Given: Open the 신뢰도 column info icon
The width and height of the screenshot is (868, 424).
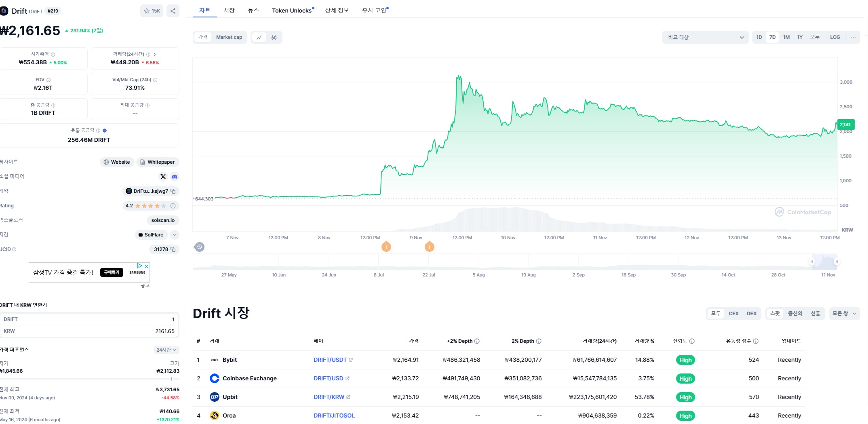Looking at the screenshot, I should pos(692,341).
